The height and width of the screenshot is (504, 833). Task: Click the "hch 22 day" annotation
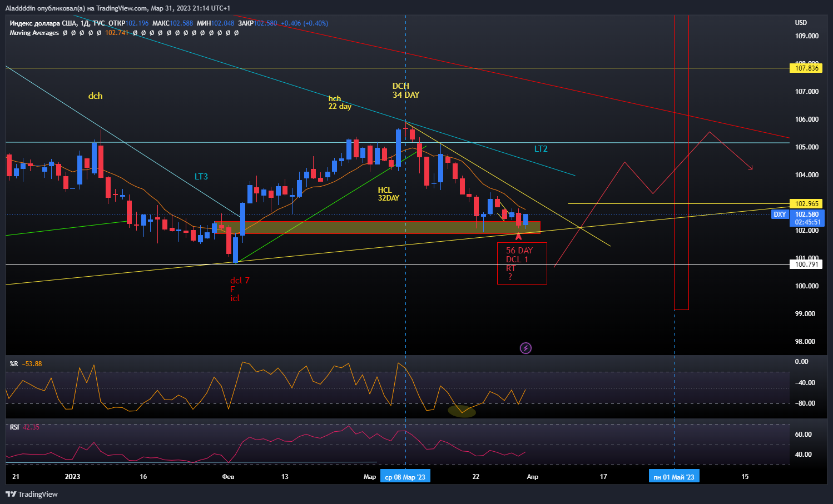[x=340, y=102]
